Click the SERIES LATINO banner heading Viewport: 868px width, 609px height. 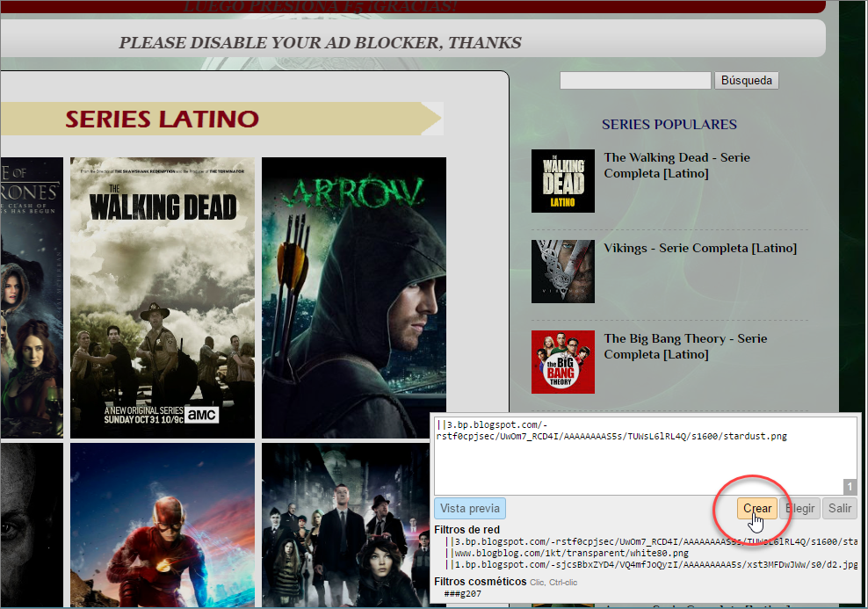(x=163, y=119)
